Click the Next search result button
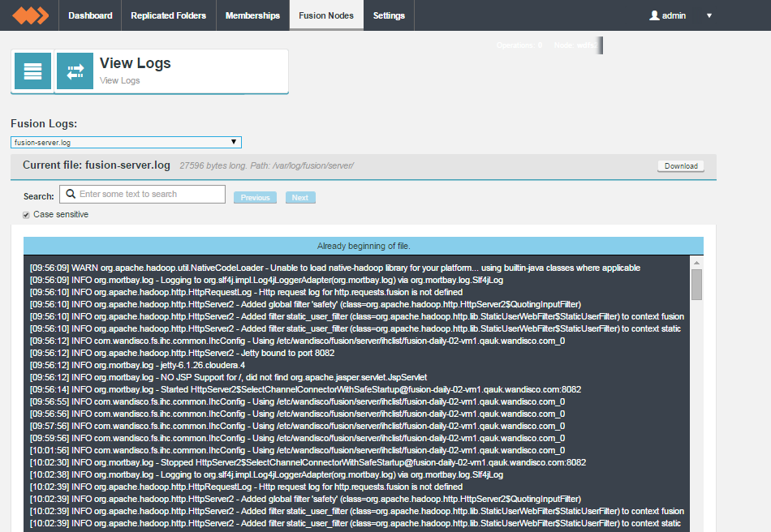This screenshot has width=771, height=532. [300, 198]
